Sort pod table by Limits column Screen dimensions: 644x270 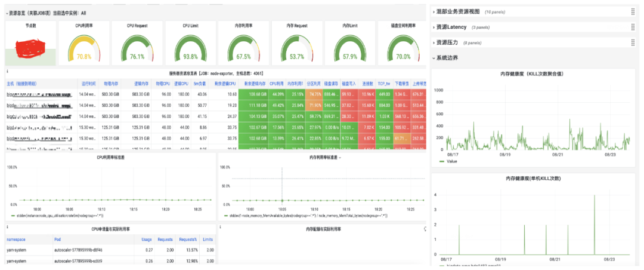pyautogui.click(x=208, y=239)
